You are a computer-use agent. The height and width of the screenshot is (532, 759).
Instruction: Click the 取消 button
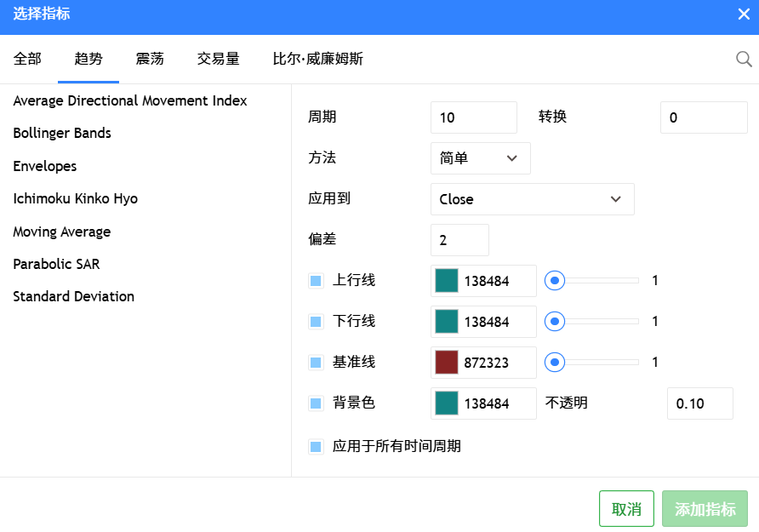(x=626, y=509)
